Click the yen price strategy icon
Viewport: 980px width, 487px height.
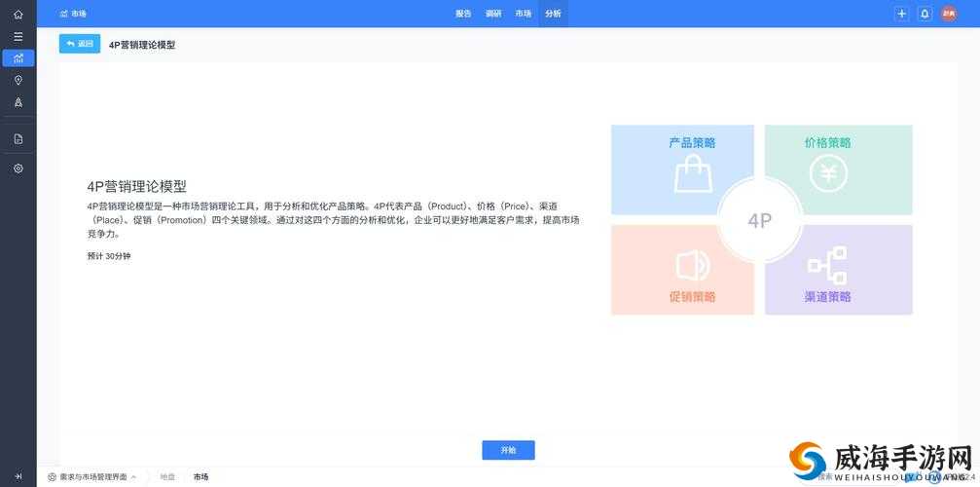(829, 172)
